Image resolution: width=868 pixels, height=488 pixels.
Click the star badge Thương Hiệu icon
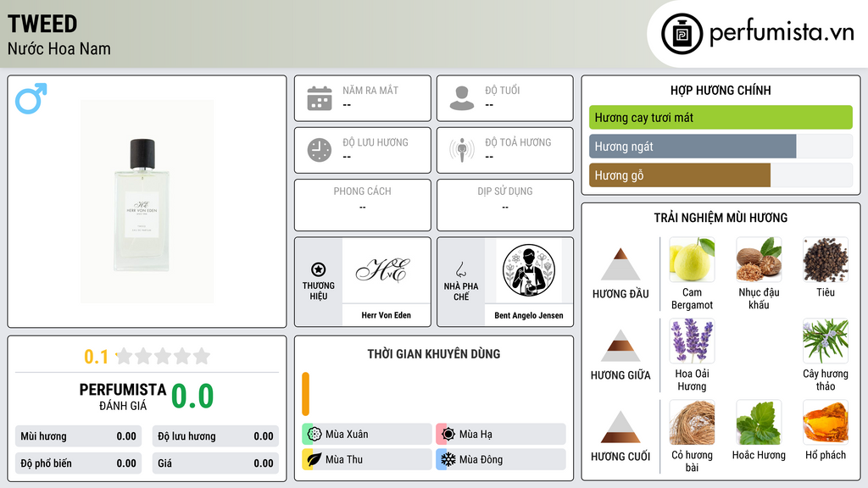[x=319, y=269]
